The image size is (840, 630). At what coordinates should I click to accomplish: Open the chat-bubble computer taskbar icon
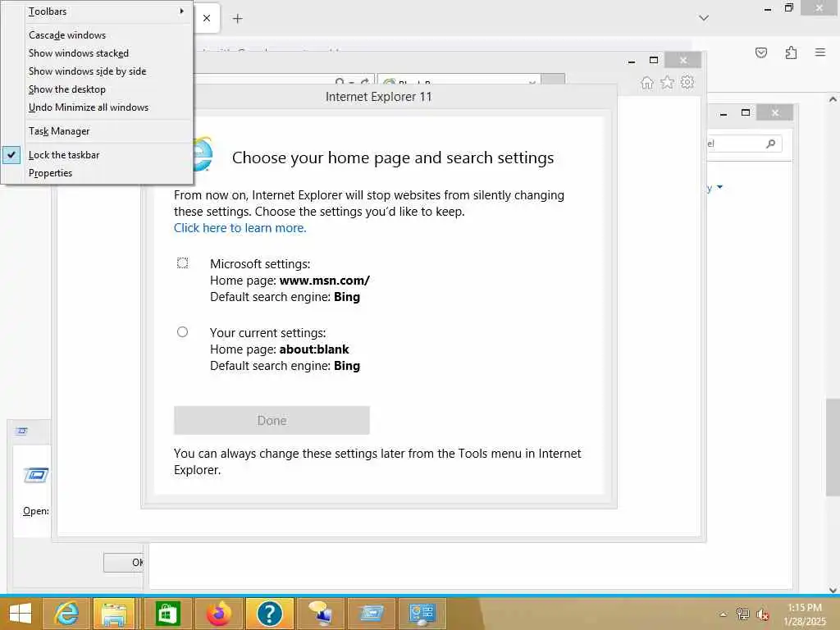click(321, 614)
